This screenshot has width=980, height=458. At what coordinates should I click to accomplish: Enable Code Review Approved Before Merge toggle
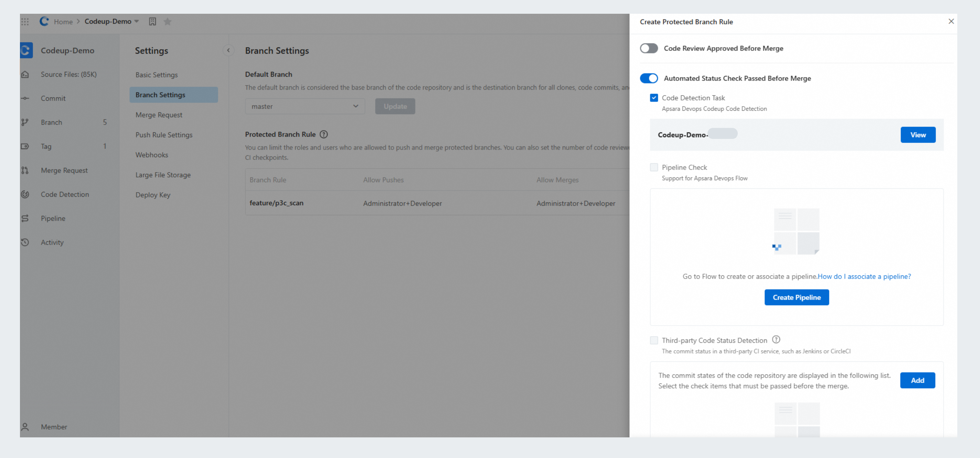pos(649,48)
